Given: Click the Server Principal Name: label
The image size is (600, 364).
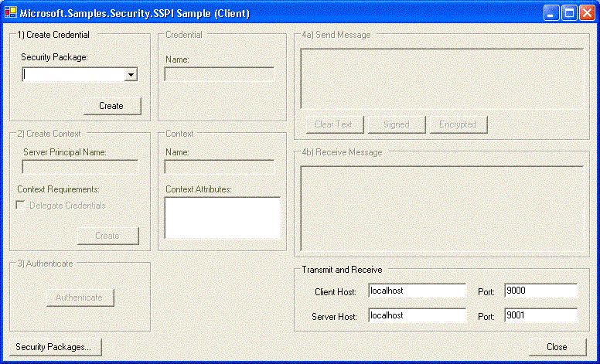Looking at the screenshot, I should coord(65,152).
